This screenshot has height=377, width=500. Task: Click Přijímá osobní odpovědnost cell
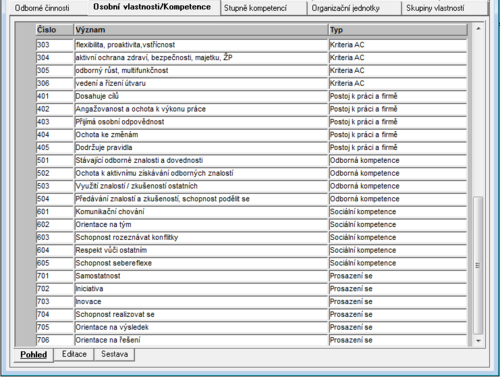click(201, 122)
